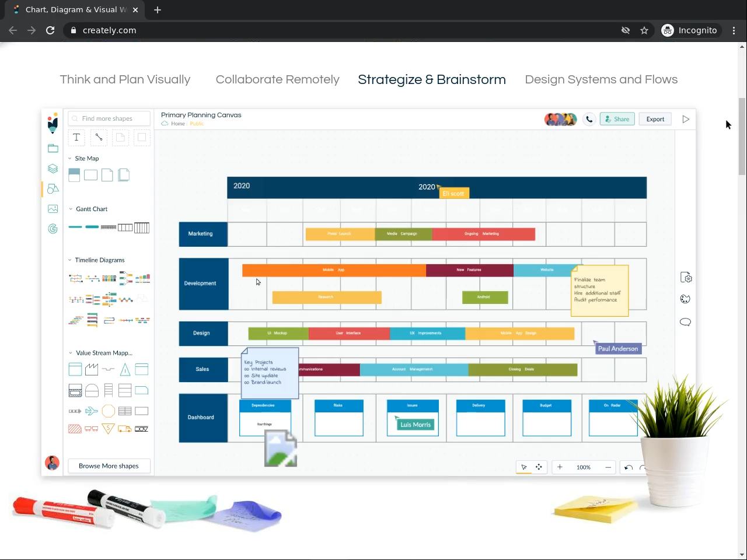The height and width of the screenshot is (560, 747).
Task: Open a new browser tab
Action: (x=158, y=9)
